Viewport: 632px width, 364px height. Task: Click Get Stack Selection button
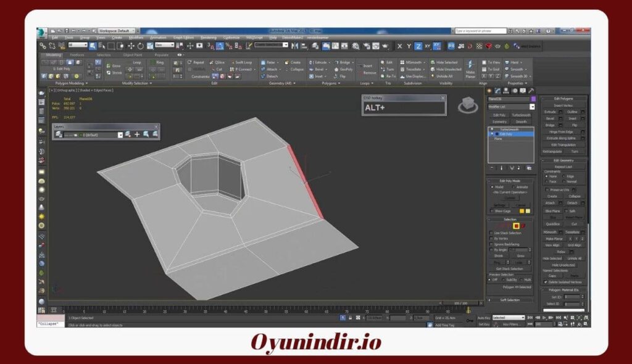point(509,268)
